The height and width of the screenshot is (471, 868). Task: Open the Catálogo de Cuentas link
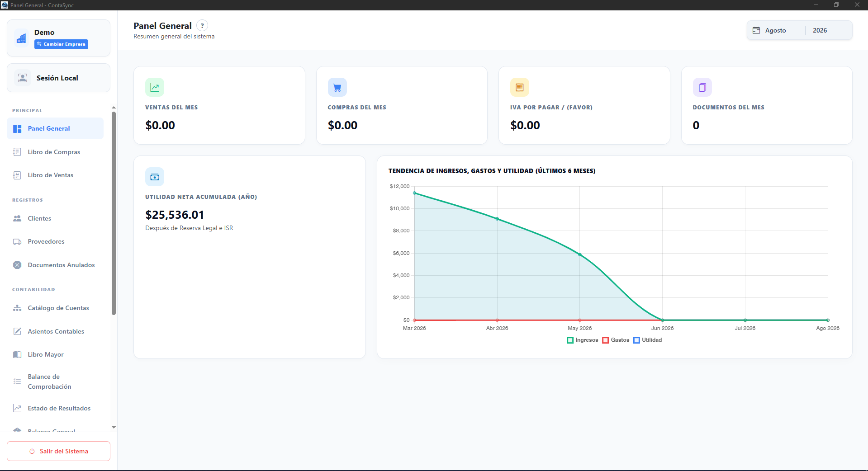(x=55, y=308)
